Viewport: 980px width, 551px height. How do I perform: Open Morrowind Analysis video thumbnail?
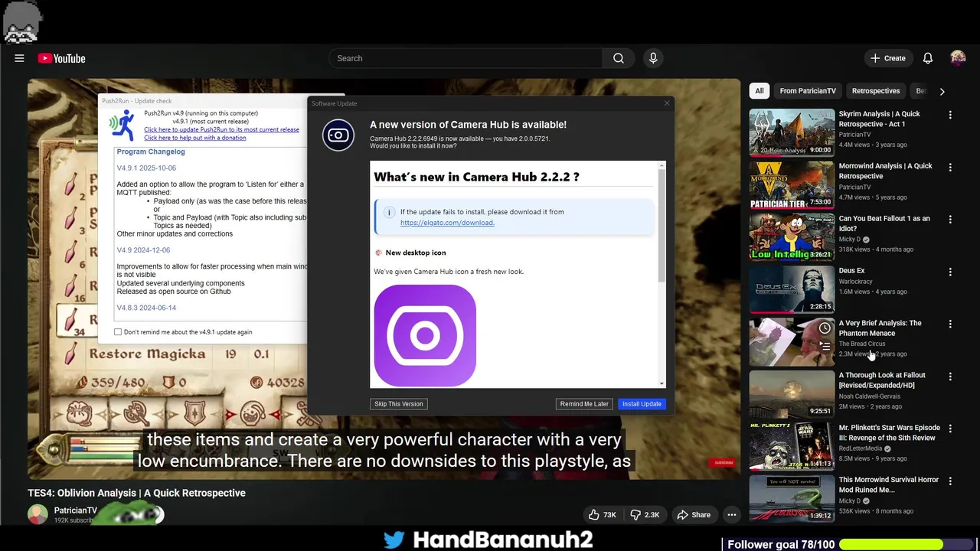coord(792,184)
